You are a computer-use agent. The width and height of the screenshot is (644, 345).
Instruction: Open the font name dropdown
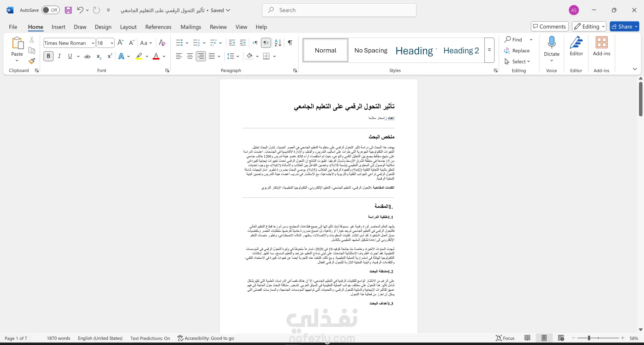pos(93,43)
